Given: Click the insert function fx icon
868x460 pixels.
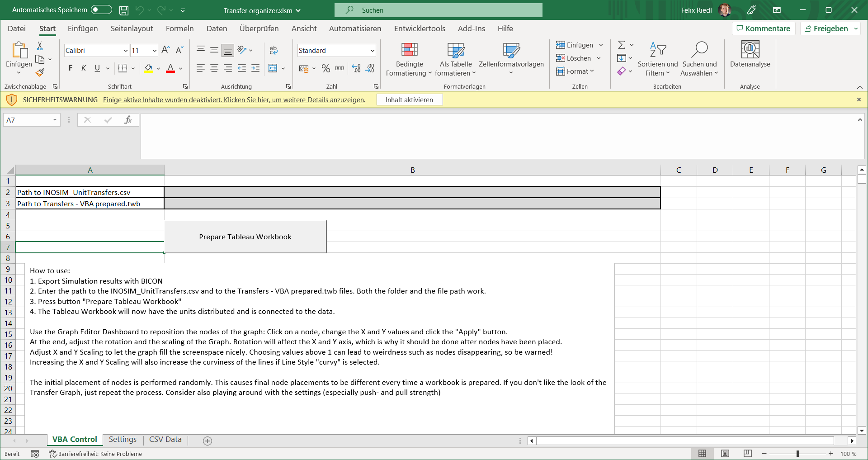Looking at the screenshot, I should coord(128,120).
